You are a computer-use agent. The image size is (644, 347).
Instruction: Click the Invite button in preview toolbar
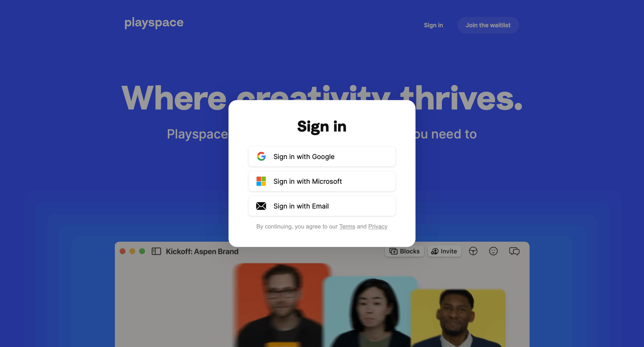[x=444, y=251]
